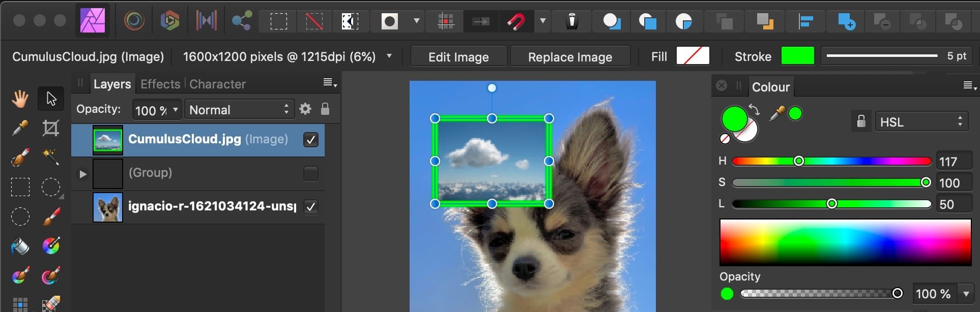Open the HSL colour model dropdown
Screen dimensions: 980x312
[x=921, y=122]
